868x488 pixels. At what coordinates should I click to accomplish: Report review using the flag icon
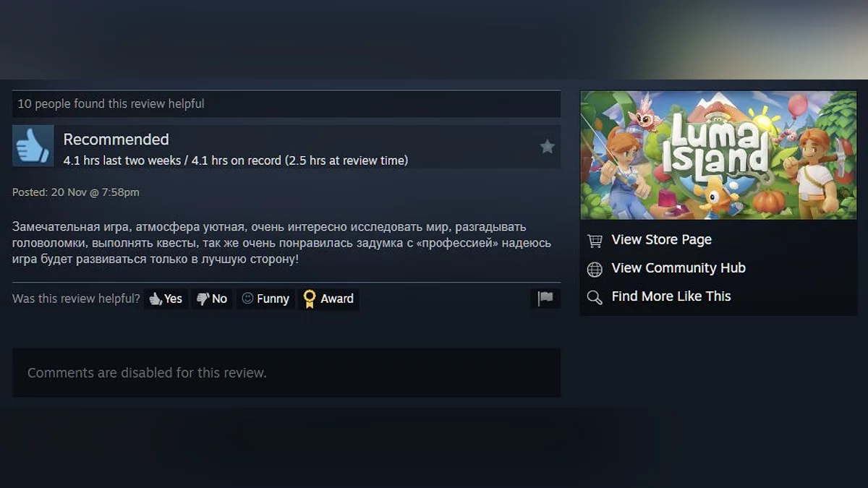click(545, 299)
